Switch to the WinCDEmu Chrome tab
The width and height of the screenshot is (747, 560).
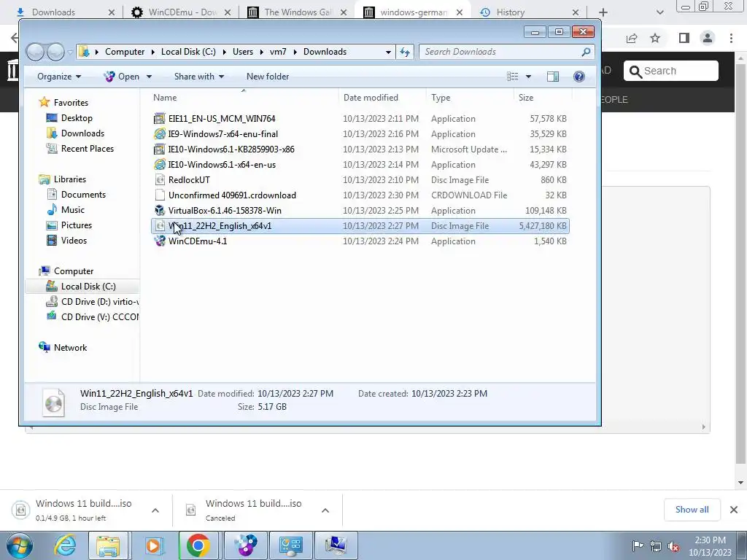181,12
